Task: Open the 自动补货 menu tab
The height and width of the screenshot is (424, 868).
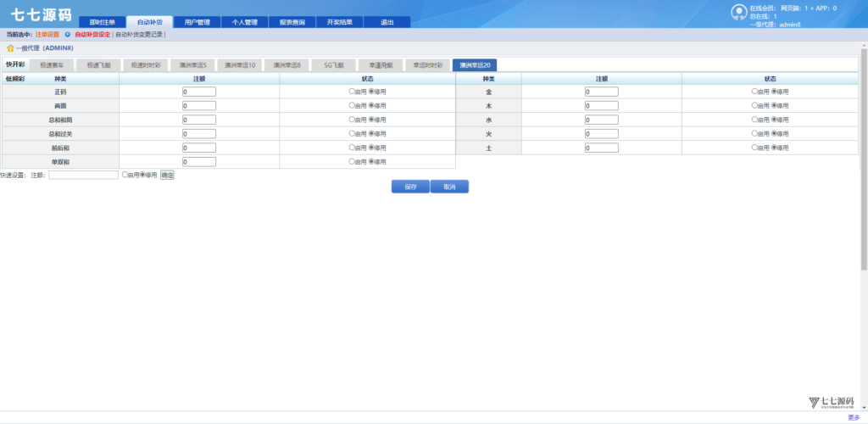Action: (x=149, y=22)
